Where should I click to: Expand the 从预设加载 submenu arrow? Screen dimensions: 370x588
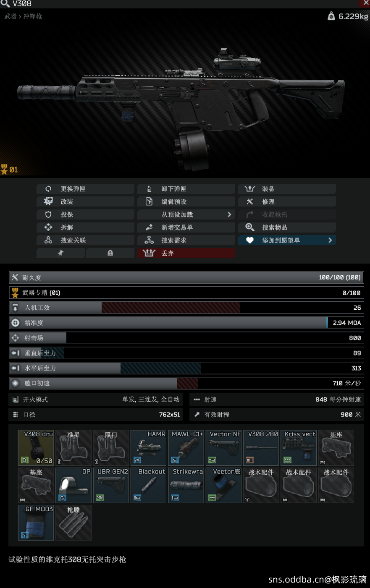tap(229, 214)
